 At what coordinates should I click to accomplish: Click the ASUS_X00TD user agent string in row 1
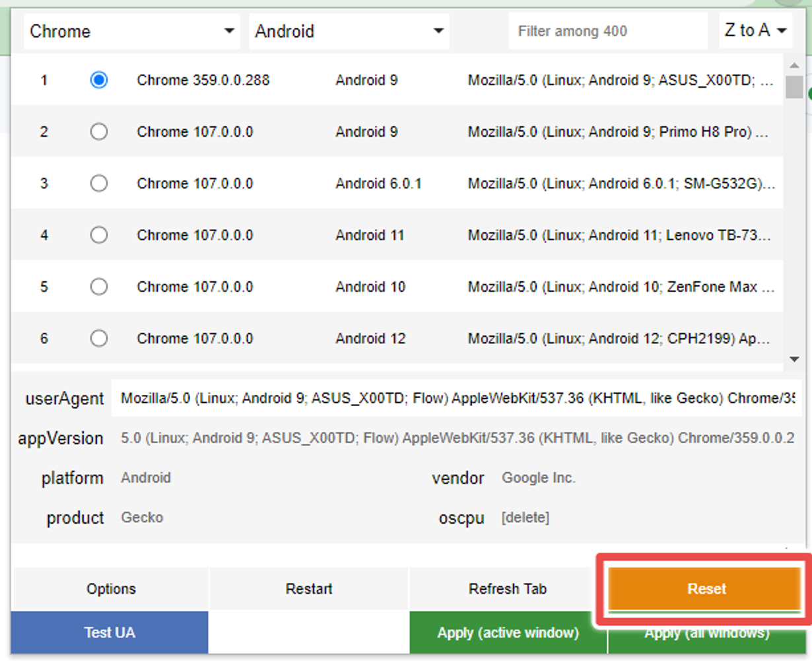pos(621,80)
